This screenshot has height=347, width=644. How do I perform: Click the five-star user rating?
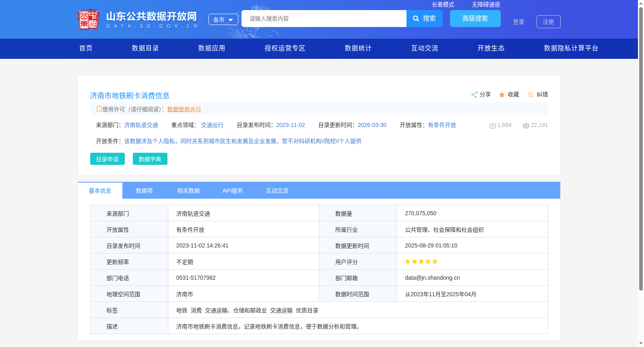(421, 262)
